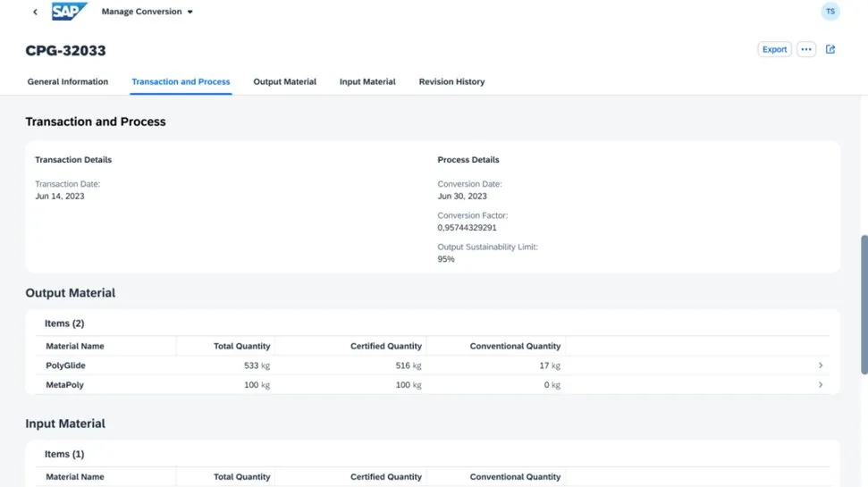Click the back arrow in header

[x=35, y=12]
